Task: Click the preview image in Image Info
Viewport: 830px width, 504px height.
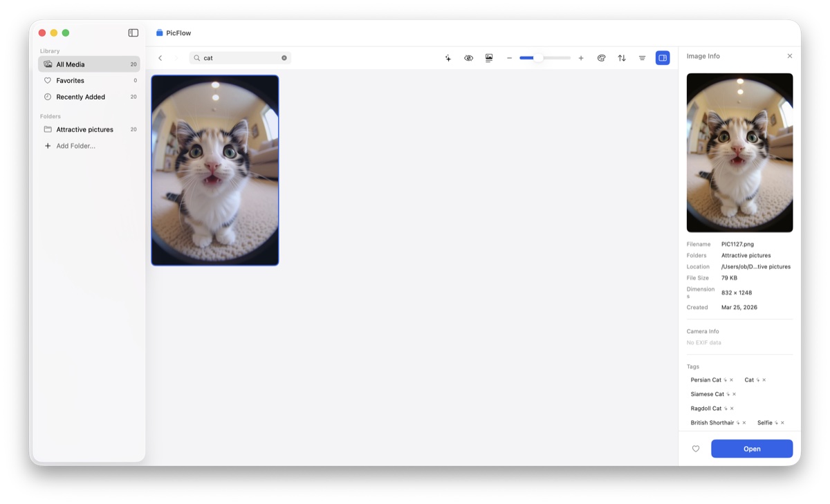Action: pos(740,153)
